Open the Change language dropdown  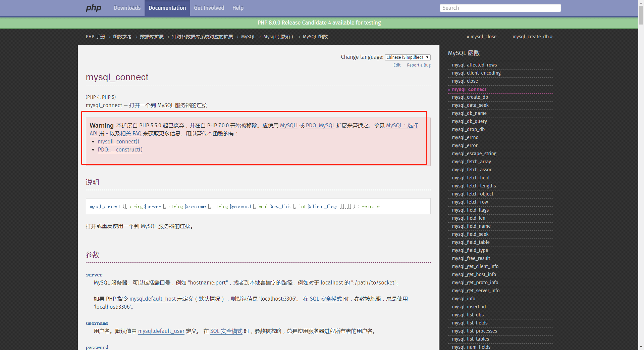tap(408, 57)
